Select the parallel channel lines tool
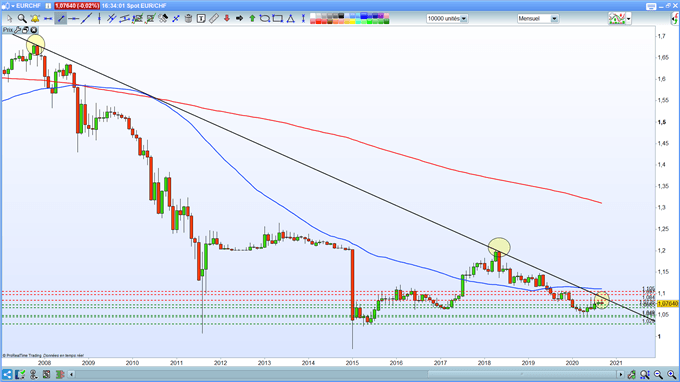This screenshot has width=680, height=382. tap(111, 19)
